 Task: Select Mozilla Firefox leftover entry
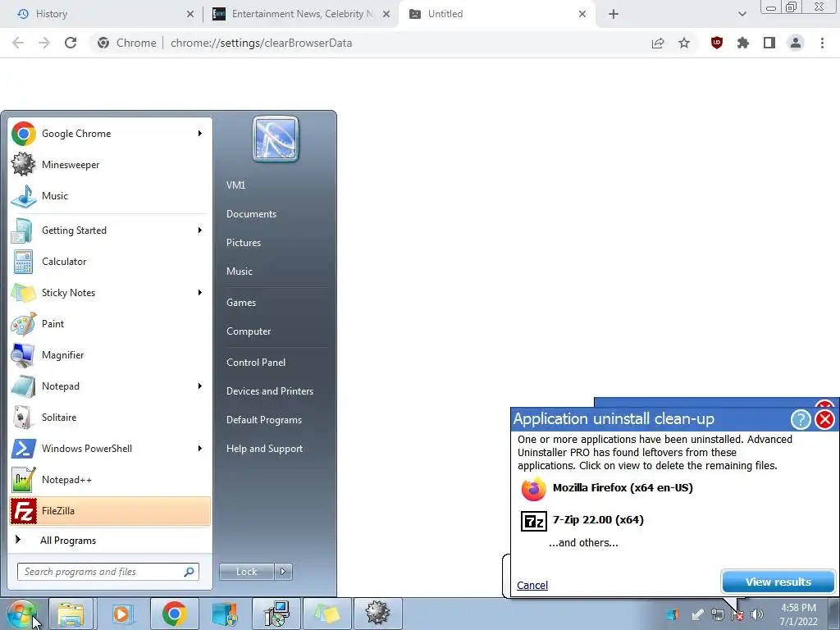pyautogui.click(x=606, y=489)
